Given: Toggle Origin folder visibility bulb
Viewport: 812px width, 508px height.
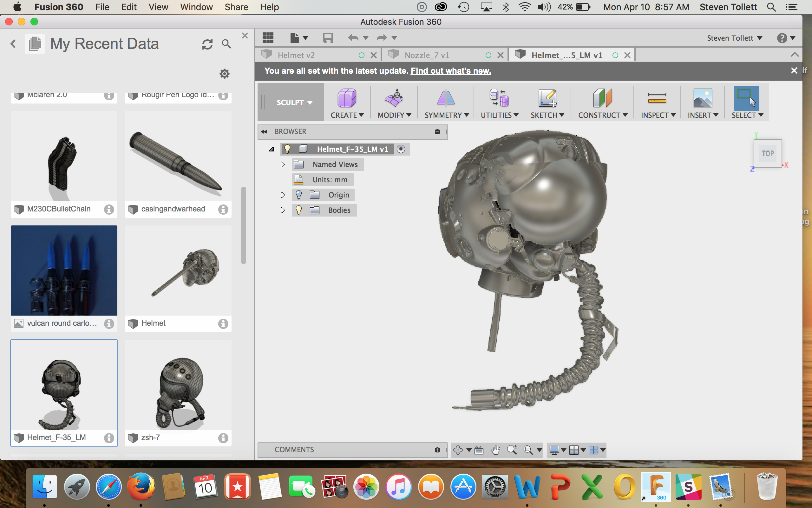Looking at the screenshot, I should (x=298, y=195).
